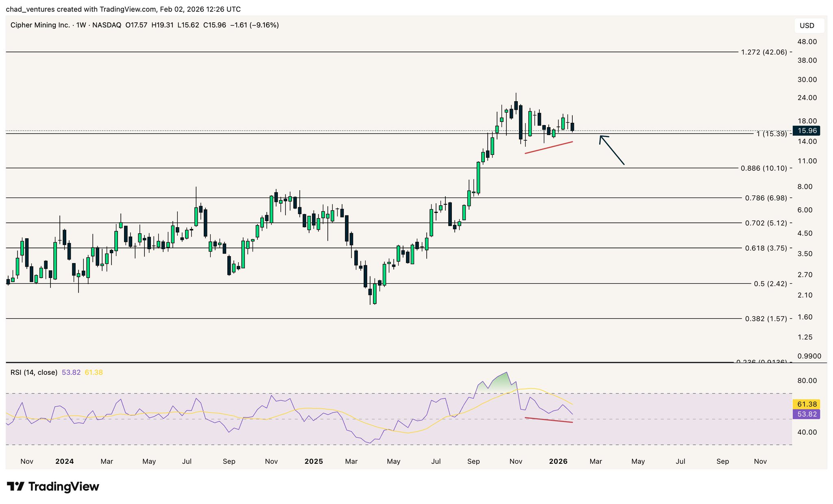Viewport: 833px width, 504px height.
Task: Click the yellow RSI value tag 61.38
Action: pos(807,404)
